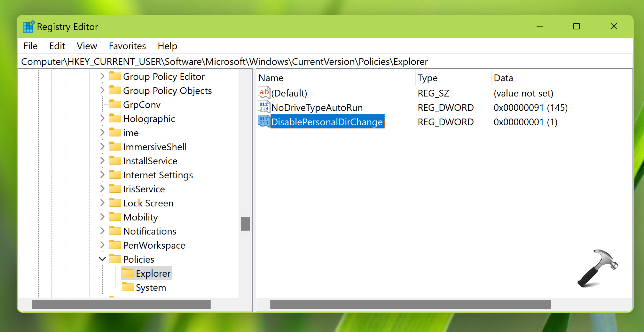This screenshot has height=332, width=644.
Task: Click the DWORD icon beside DisablePersonalDirChange
Action: tap(264, 121)
